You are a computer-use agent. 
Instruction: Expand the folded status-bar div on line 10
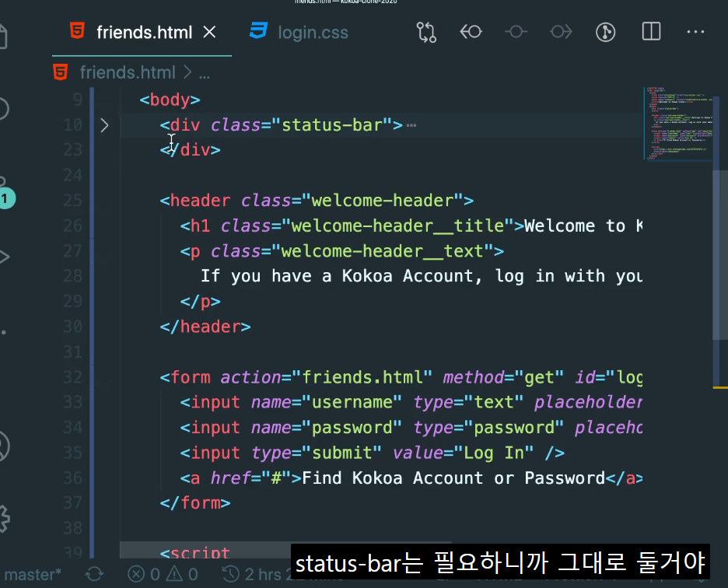pyautogui.click(x=104, y=125)
